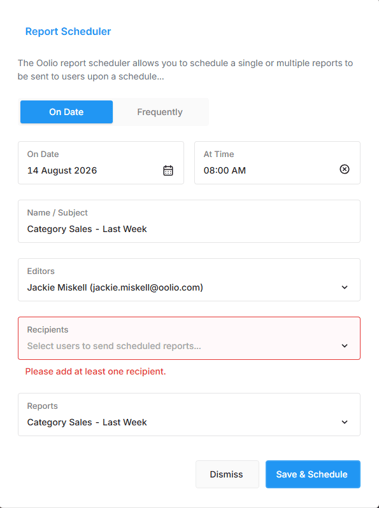This screenshot has width=379, height=508.
Task: Click the Save & Schedule button
Action: click(x=313, y=474)
